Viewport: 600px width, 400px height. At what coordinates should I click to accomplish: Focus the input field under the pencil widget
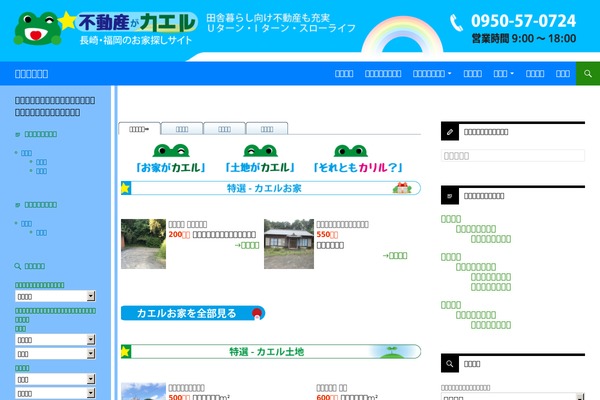click(x=513, y=155)
